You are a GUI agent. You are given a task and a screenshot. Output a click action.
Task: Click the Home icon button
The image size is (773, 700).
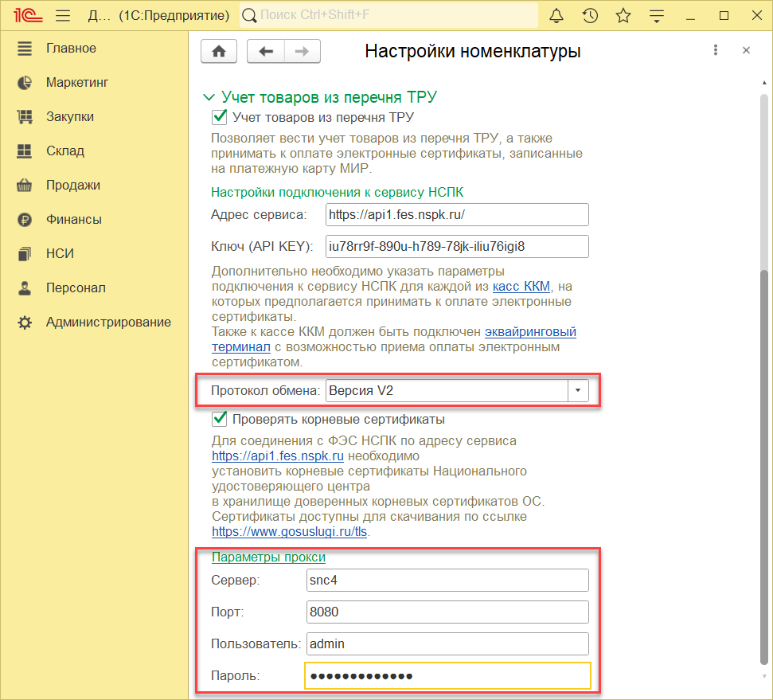[219, 51]
